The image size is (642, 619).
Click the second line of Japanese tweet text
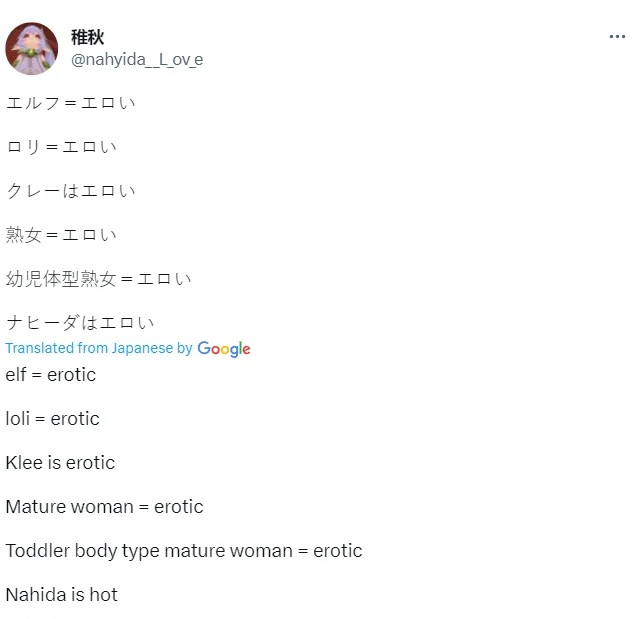coord(61,147)
